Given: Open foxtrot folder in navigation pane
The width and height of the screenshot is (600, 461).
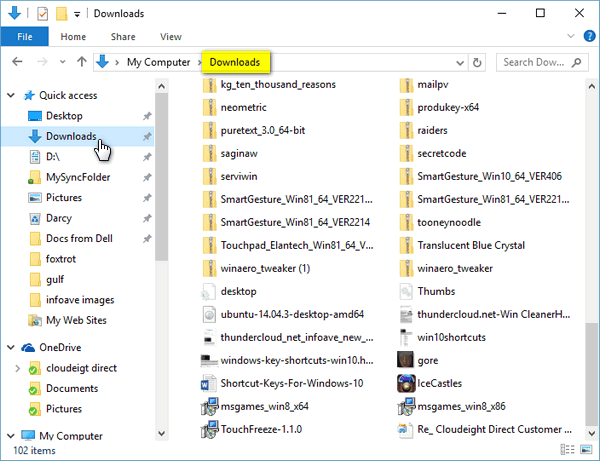Looking at the screenshot, I should coord(61,259).
